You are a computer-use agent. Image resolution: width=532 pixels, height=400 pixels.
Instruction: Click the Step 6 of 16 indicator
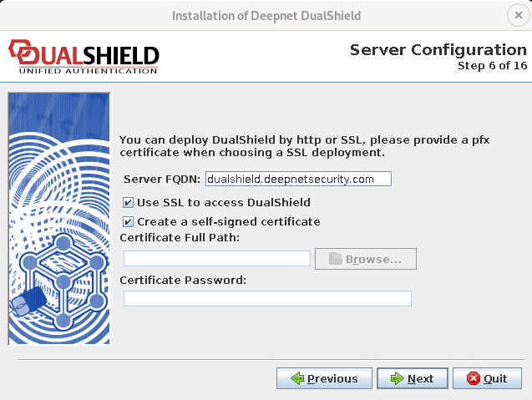492,66
